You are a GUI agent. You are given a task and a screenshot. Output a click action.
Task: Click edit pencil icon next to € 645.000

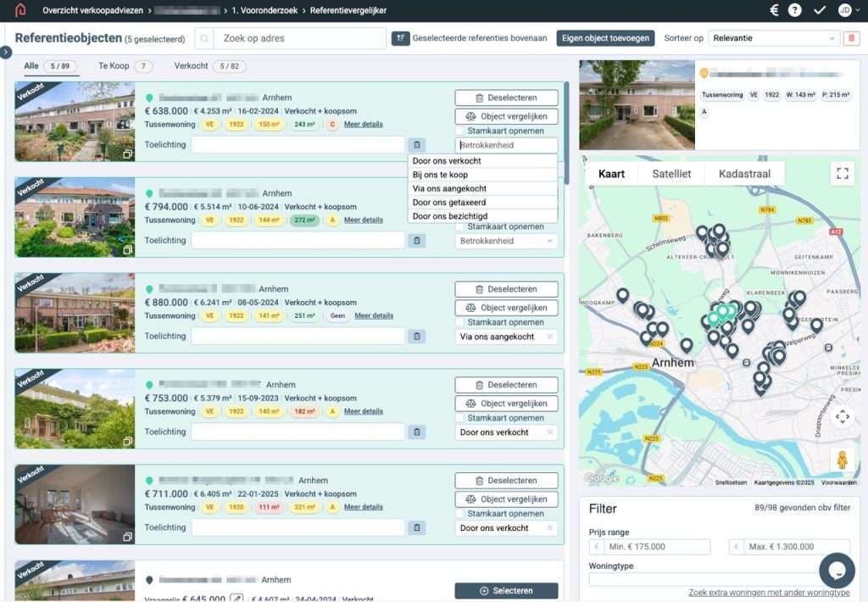point(236,598)
